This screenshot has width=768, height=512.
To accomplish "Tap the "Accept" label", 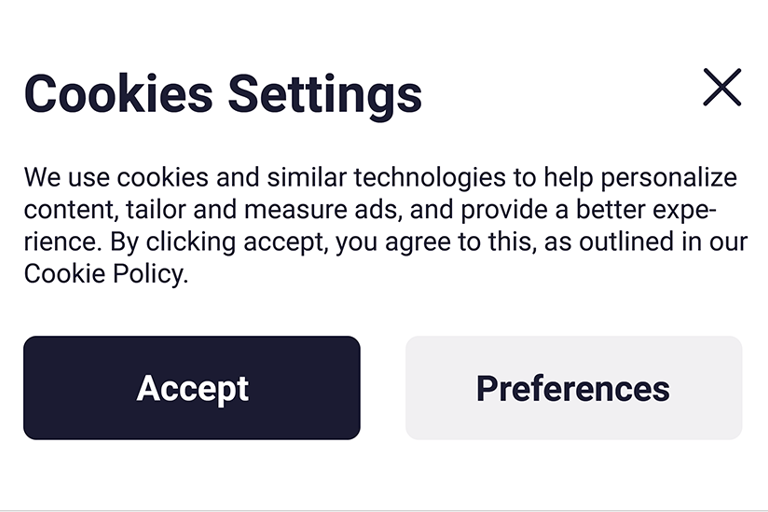I will (x=192, y=388).
